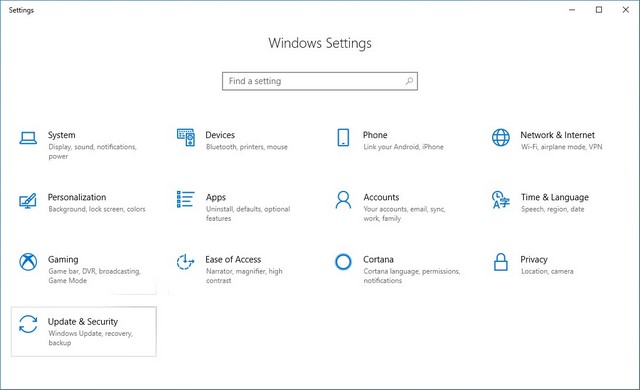Click the System laptop icon

(x=28, y=138)
